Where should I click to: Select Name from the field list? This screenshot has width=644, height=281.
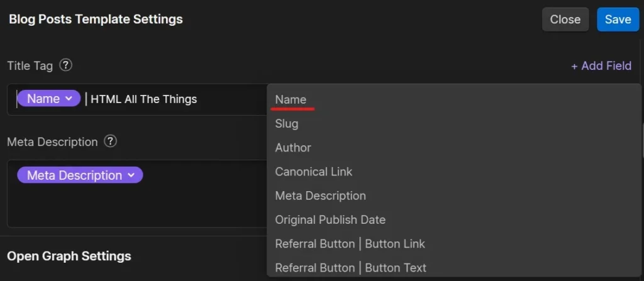coord(291,99)
